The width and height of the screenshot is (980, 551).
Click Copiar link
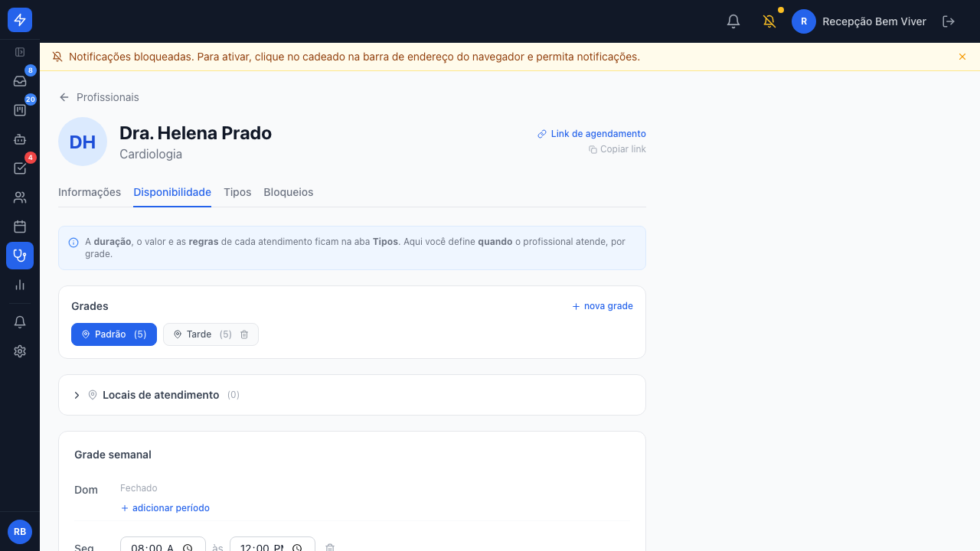click(617, 149)
